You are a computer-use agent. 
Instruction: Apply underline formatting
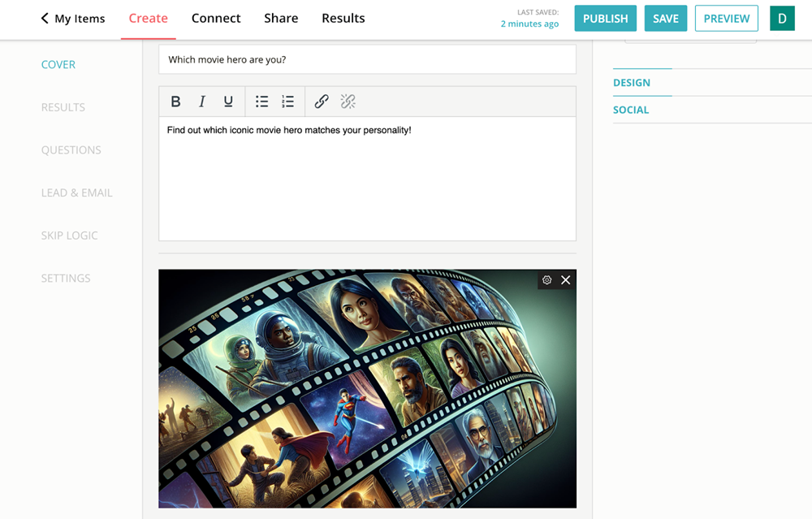tap(228, 101)
